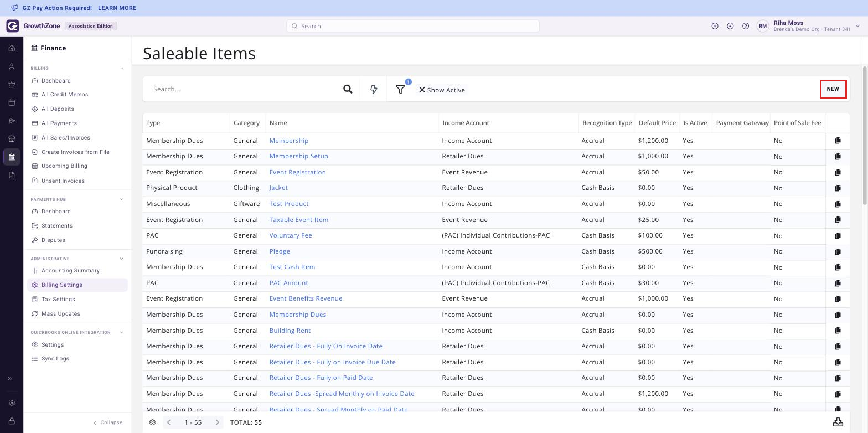
Task: Collapse the QuickBooks Online Integration section
Action: 122,333
